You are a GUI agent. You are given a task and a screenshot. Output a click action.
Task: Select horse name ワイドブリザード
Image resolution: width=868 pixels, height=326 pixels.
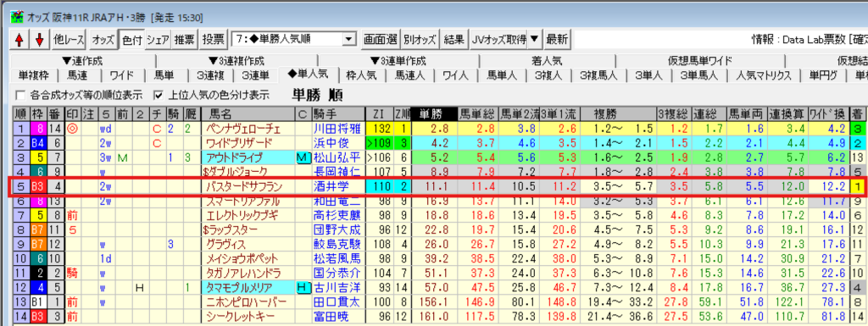pyautogui.click(x=238, y=144)
